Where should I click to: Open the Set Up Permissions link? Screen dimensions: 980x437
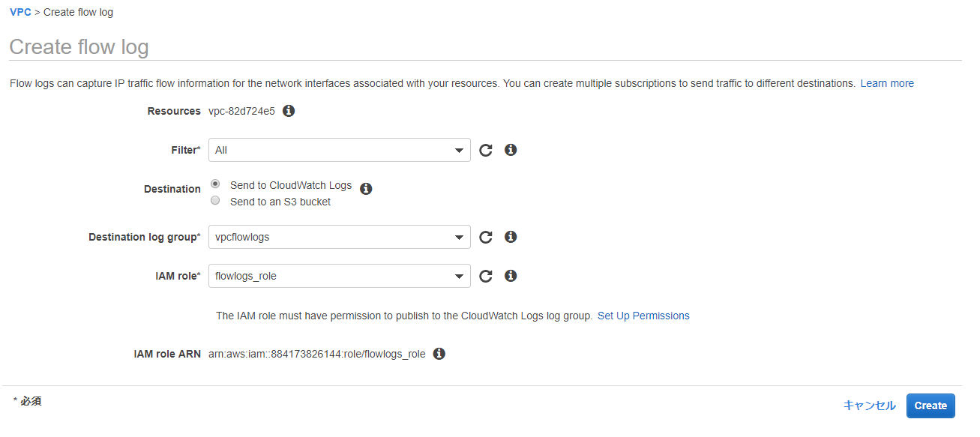tap(643, 316)
